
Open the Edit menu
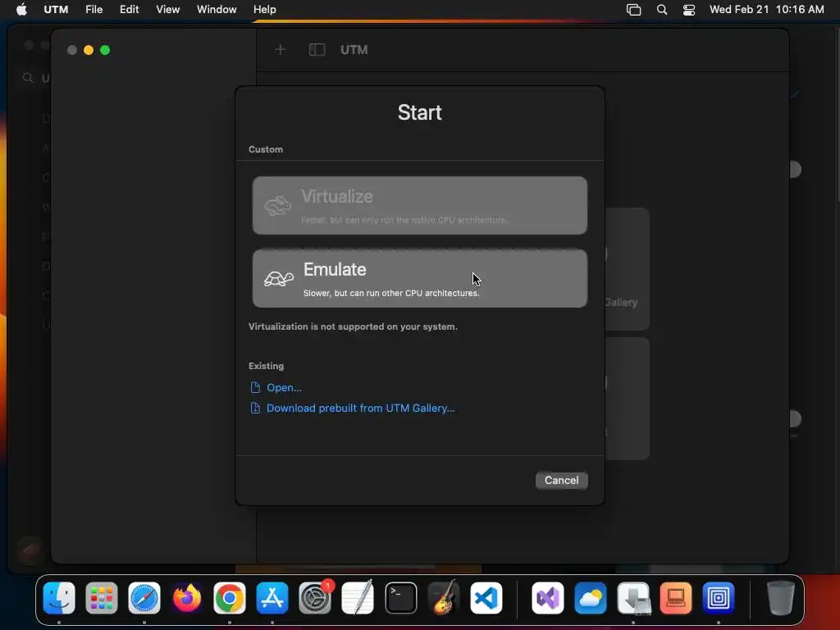(x=129, y=10)
